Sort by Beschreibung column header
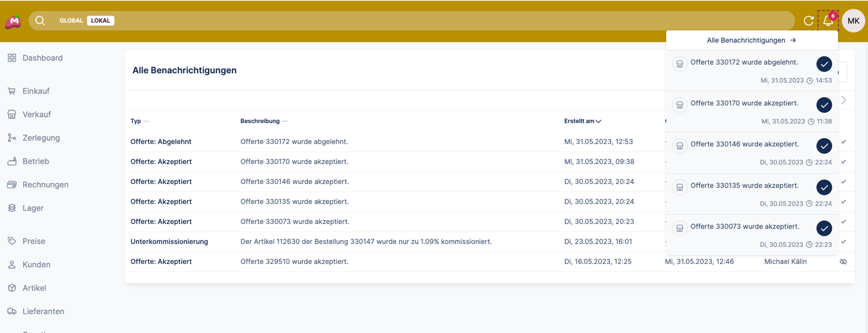The height and width of the screenshot is (333, 868). (x=260, y=121)
